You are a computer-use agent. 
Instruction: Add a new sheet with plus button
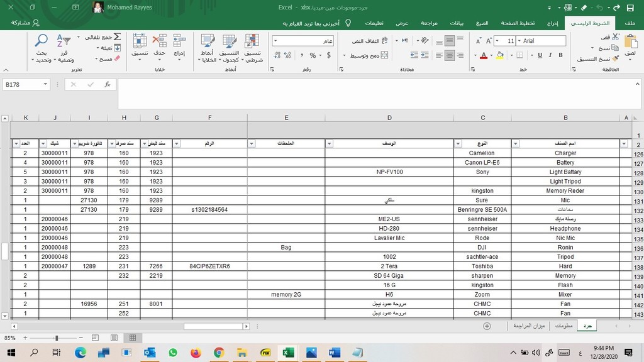pos(487,326)
